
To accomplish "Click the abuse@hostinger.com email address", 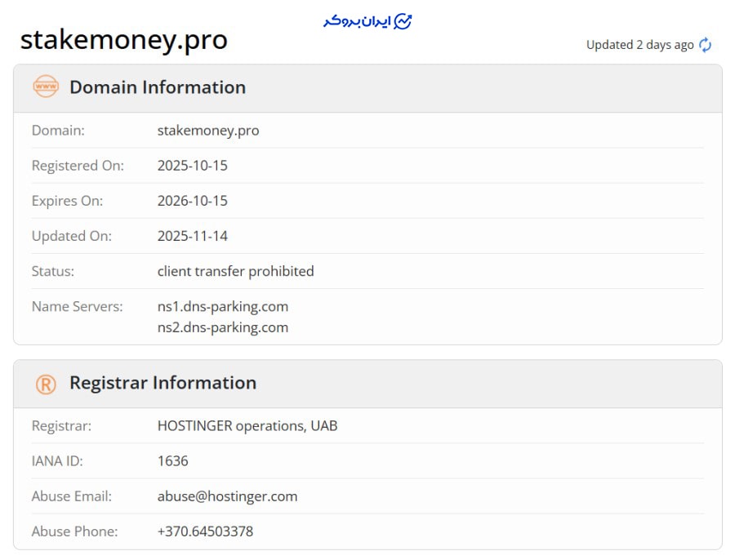I will 227,496.
